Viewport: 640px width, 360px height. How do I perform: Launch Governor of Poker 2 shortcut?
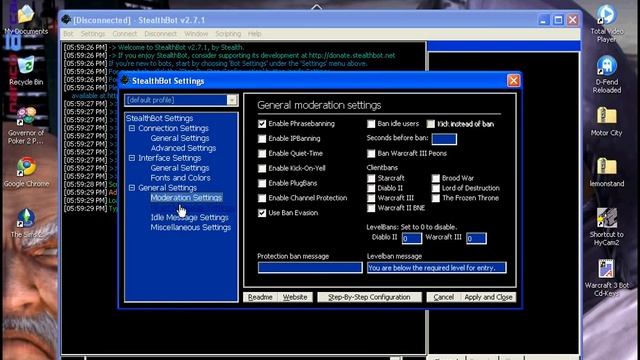[26, 124]
